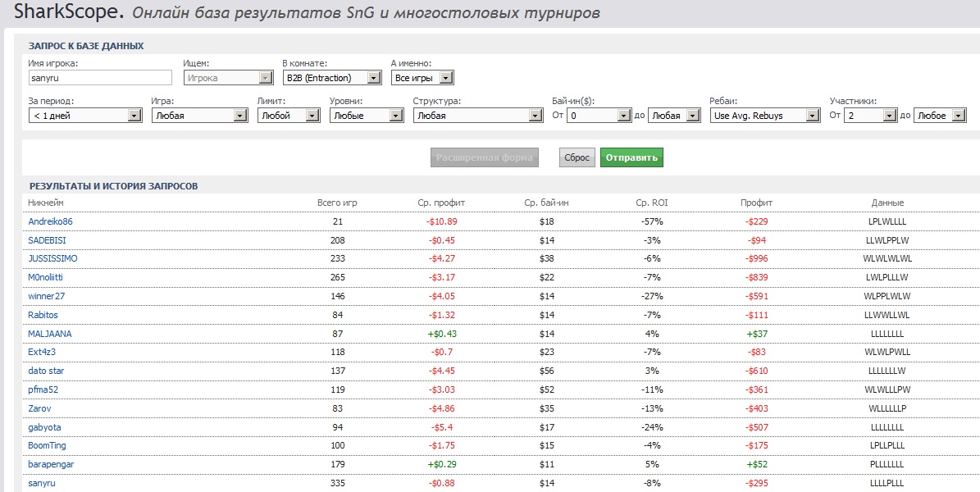Select the MALJAANA nickname link
The height and width of the screenshot is (492, 980).
tap(49, 334)
